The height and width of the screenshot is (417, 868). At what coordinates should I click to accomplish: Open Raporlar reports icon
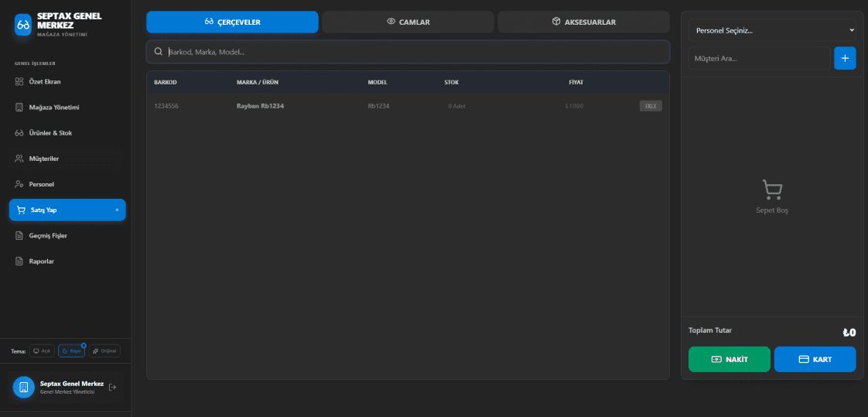[19, 261]
